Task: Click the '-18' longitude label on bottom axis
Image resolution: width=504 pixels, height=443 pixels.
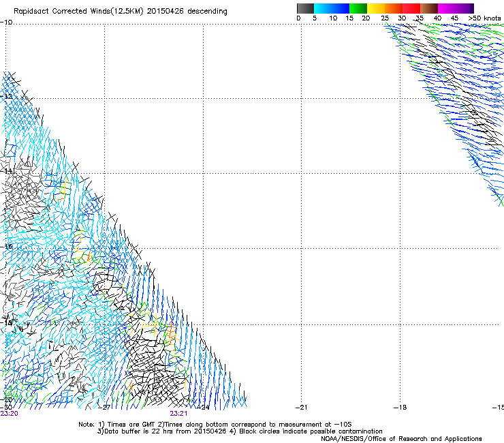Action: click(400, 408)
